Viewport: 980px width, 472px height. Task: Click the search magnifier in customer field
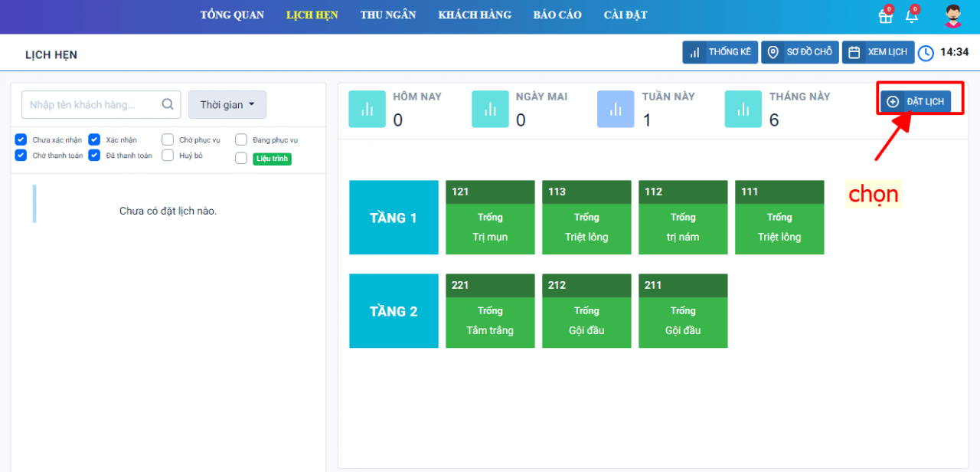(x=168, y=105)
